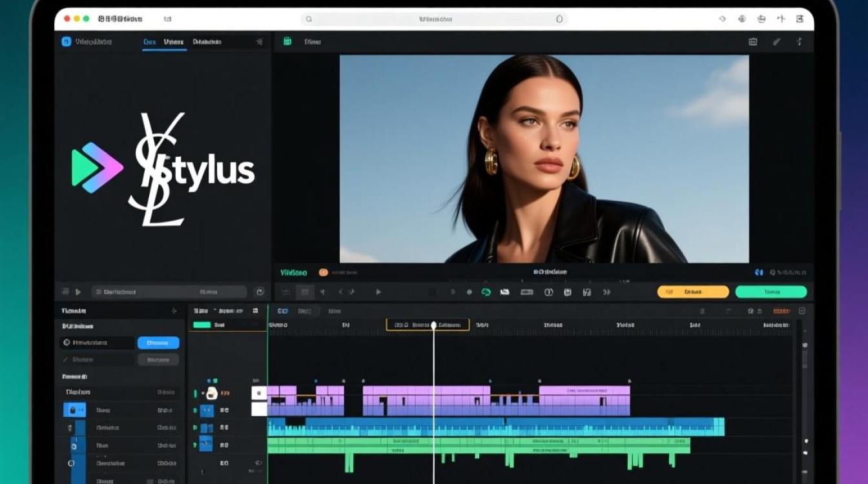Select the blue-highlighted first tab in left panel
Image resolution: width=868 pixels, height=484 pixels.
click(x=150, y=43)
